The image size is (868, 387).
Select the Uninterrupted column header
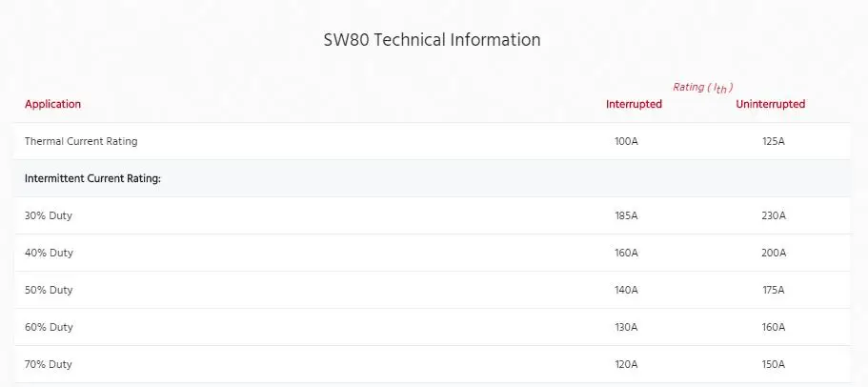click(x=770, y=104)
